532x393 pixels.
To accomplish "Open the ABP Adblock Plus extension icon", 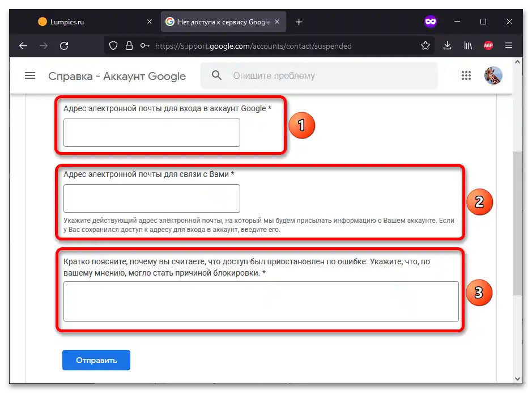I will (x=488, y=45).
